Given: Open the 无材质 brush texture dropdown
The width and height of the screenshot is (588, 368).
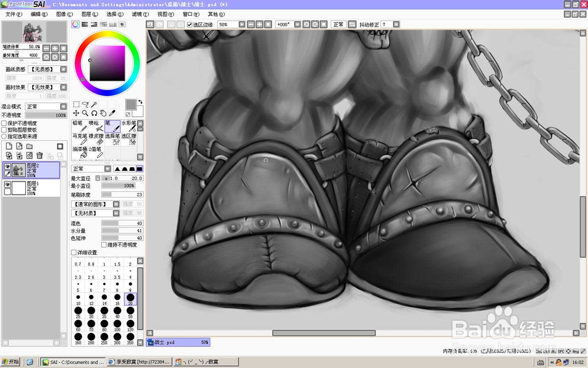Looking at the screenshot, I should [x=116, y=213].
